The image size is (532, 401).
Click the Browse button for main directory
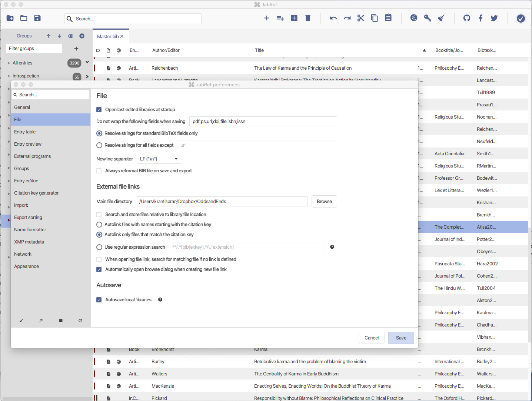[325, 202]
